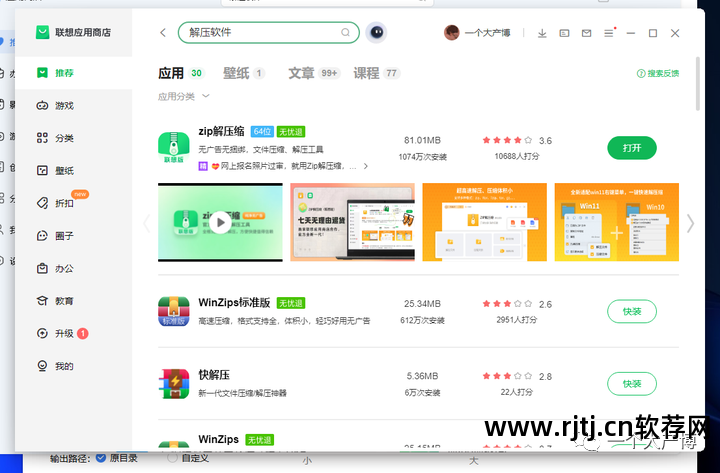720x473 pixels.
Task: Switch to the 文章 tab
Action: pos(314,73)
